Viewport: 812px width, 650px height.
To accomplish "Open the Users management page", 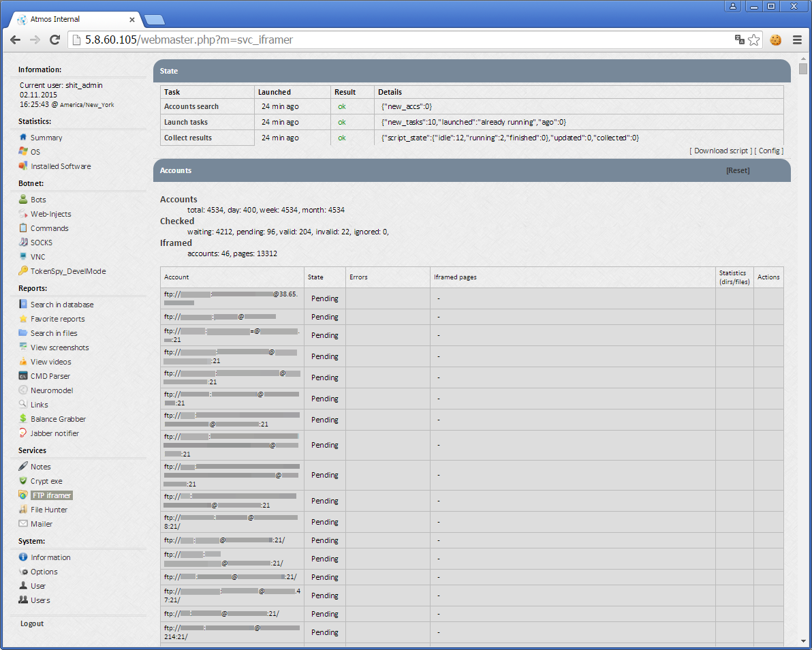I will [x=40, y=600].
